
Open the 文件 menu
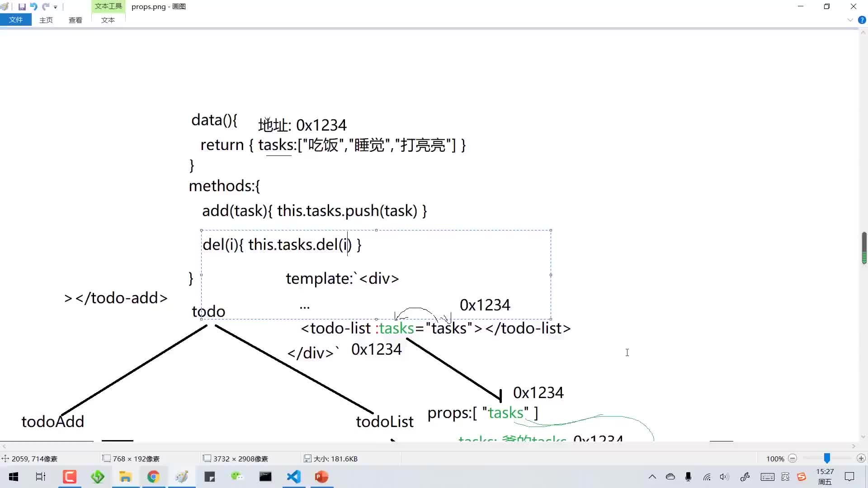(x=16, y=20)
